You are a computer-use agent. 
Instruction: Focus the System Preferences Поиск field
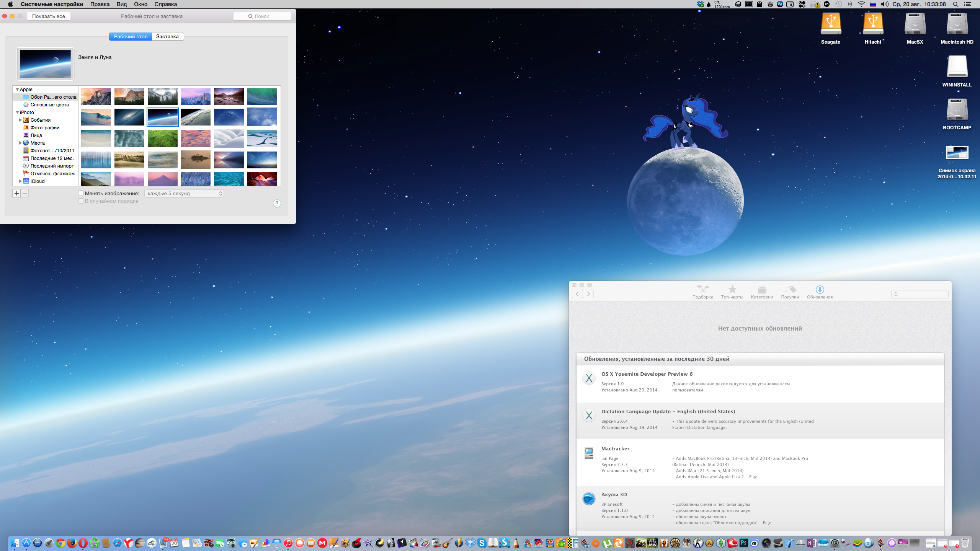[x=262, y=16]
